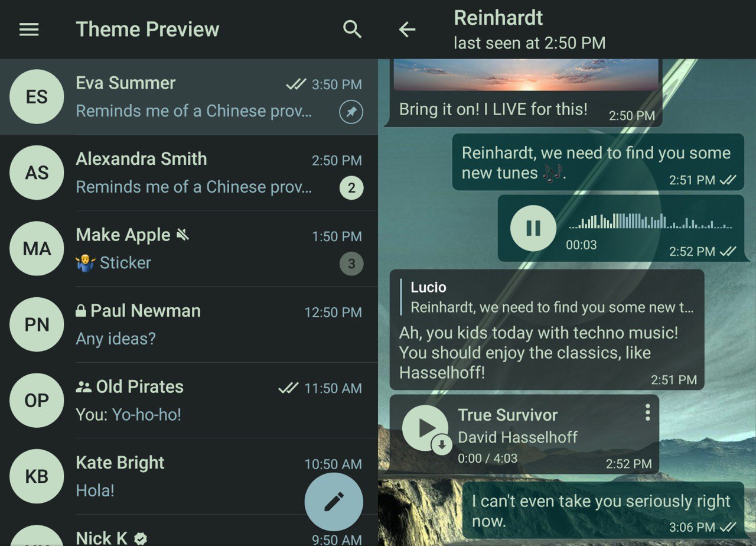Click the search magnifier icon
The image size is (756, 546).
(x=352, y=30)
